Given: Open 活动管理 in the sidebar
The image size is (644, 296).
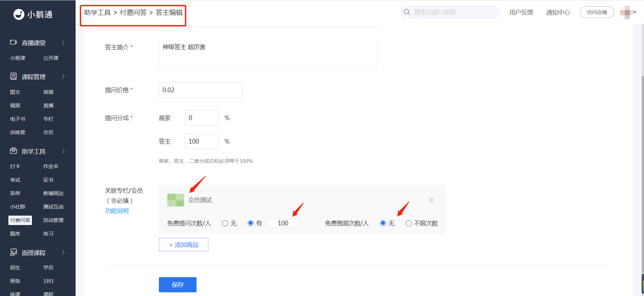Looking at the screenshot, I should 53,220.
